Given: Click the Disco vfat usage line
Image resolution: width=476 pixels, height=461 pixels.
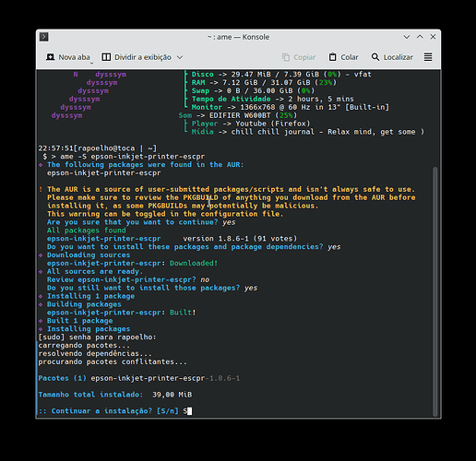Looking at the screenshot, I should [x=281, y=75].
